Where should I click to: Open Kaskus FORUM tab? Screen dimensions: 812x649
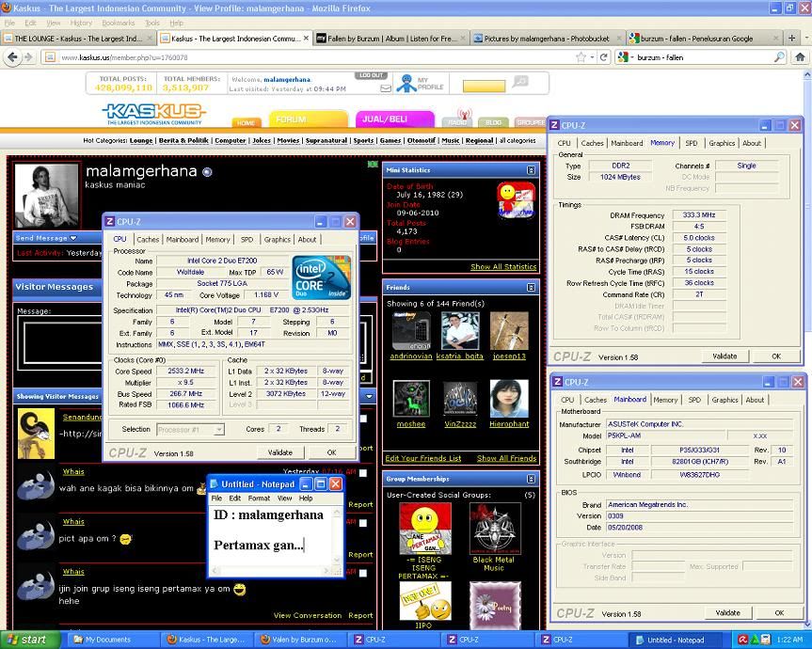click(309, 119)
